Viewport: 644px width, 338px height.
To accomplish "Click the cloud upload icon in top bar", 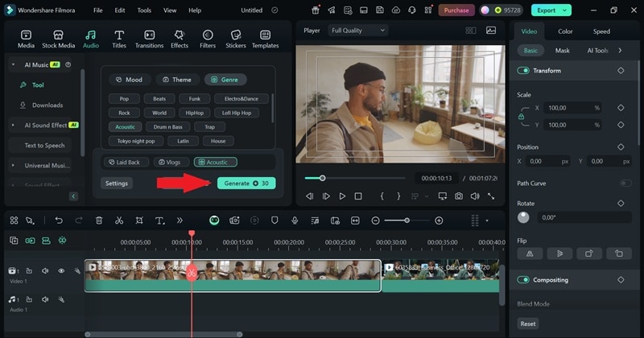I will click(x=396, y=10).
